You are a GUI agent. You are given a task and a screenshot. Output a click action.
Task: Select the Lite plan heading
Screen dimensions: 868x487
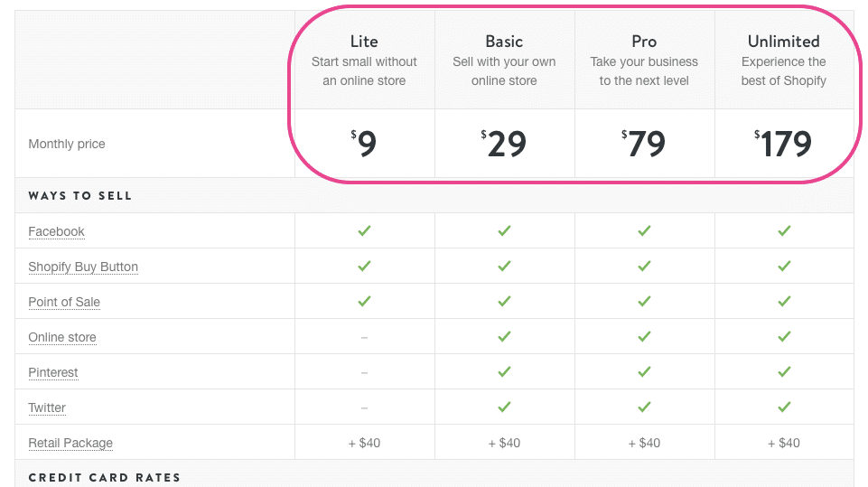(x=364, y=42)
